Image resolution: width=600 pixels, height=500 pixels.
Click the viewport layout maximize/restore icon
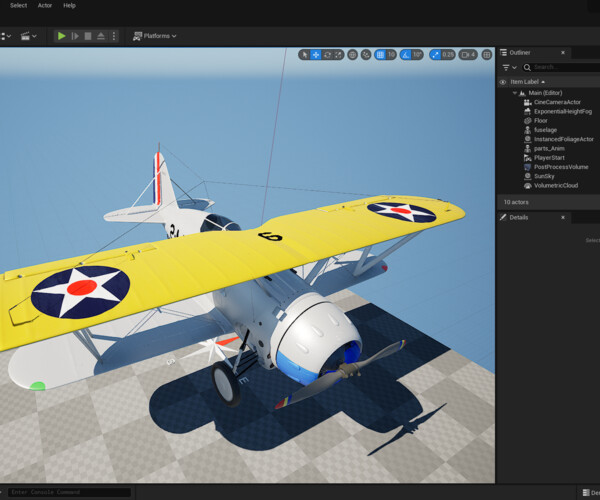[x=487, y=55]
